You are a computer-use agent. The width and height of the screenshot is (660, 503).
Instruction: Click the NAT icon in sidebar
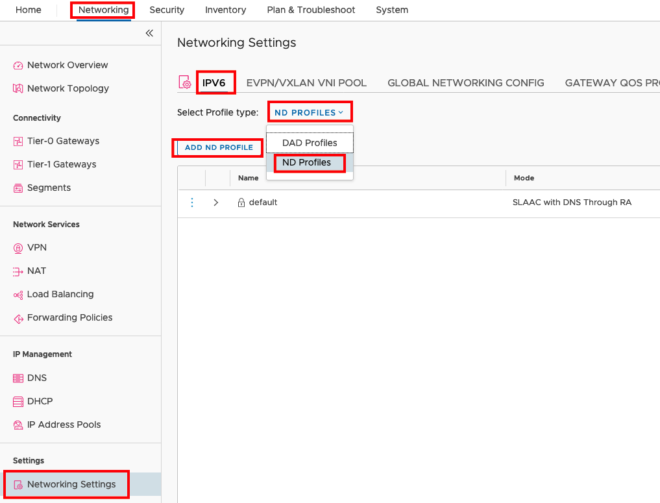point(18,271)
